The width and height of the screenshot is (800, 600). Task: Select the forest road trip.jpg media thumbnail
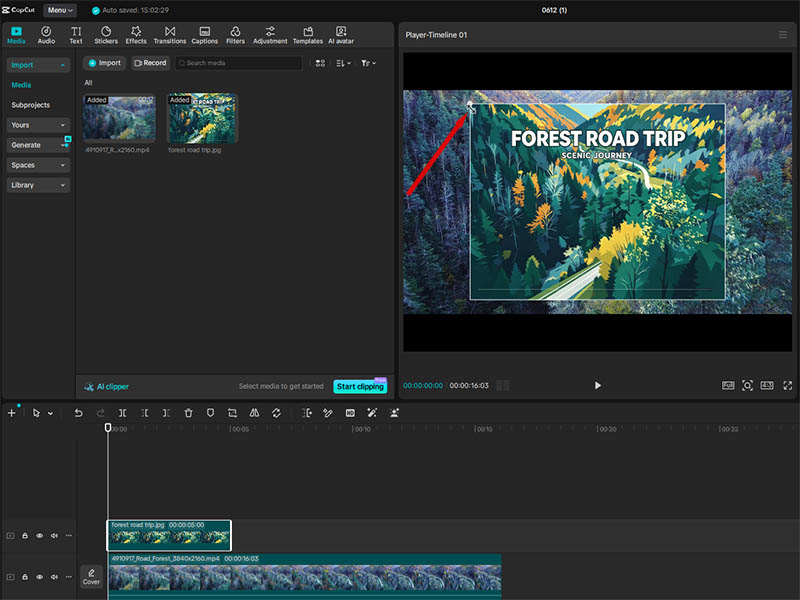(203, 118)
